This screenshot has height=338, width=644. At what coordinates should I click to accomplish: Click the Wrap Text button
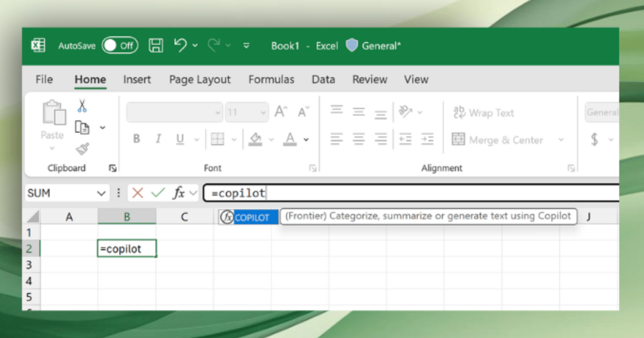click(x=484, y=113)
